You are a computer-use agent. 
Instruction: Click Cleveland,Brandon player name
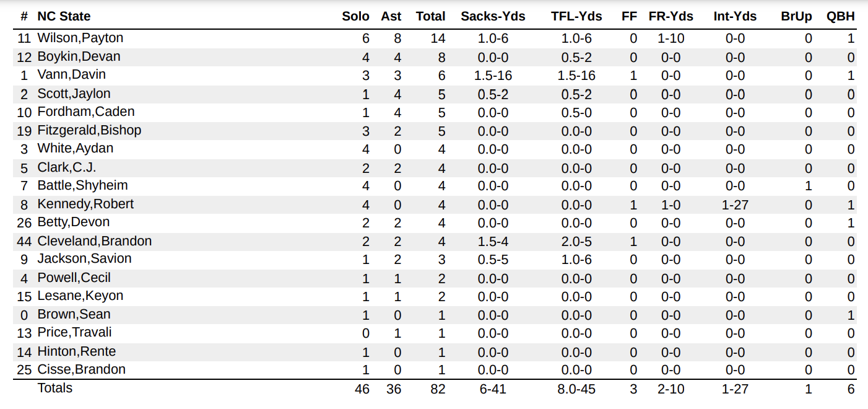pyautogui.click(x=94, y=241)
